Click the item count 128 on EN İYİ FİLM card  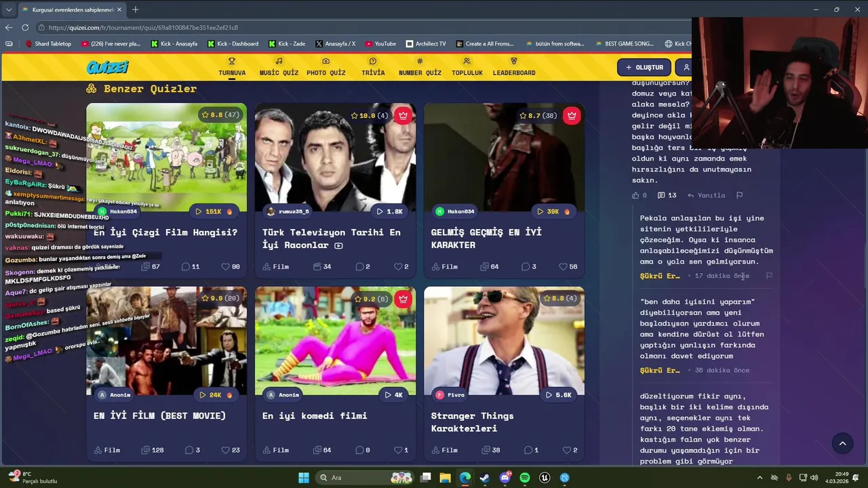tap(153, 450)
